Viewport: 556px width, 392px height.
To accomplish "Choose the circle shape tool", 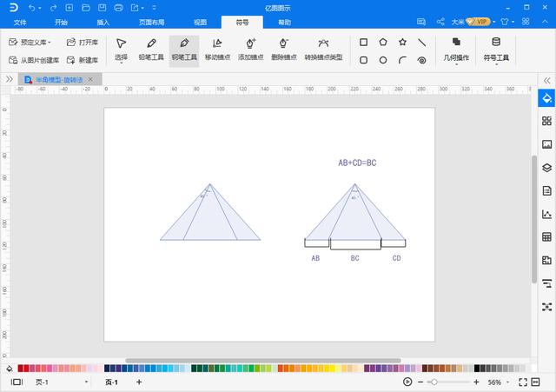I will 383,60.
